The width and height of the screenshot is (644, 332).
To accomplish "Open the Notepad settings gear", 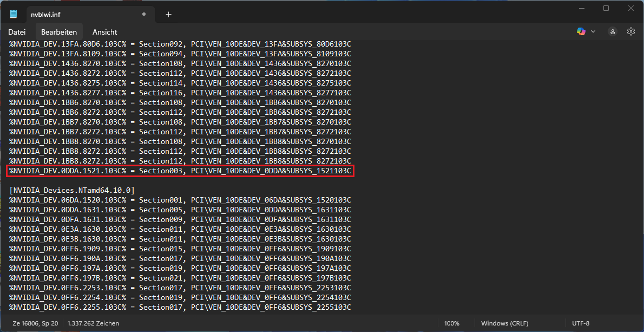I will 630,32.
